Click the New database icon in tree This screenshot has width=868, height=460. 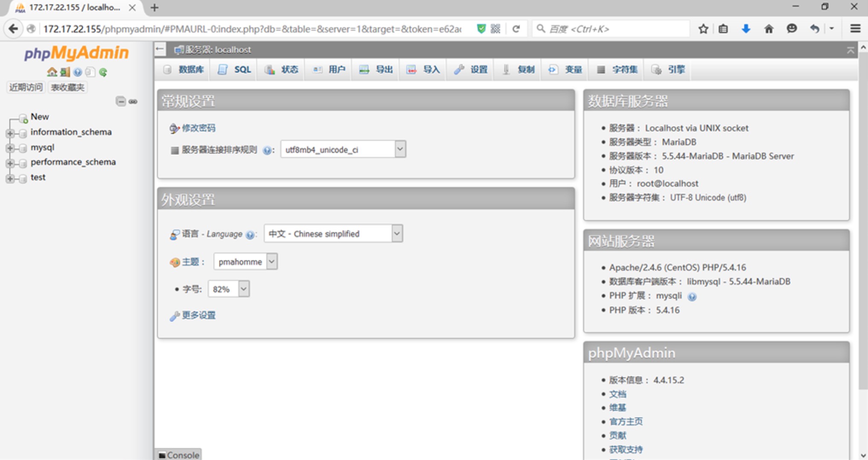click(x=23, y=118)
